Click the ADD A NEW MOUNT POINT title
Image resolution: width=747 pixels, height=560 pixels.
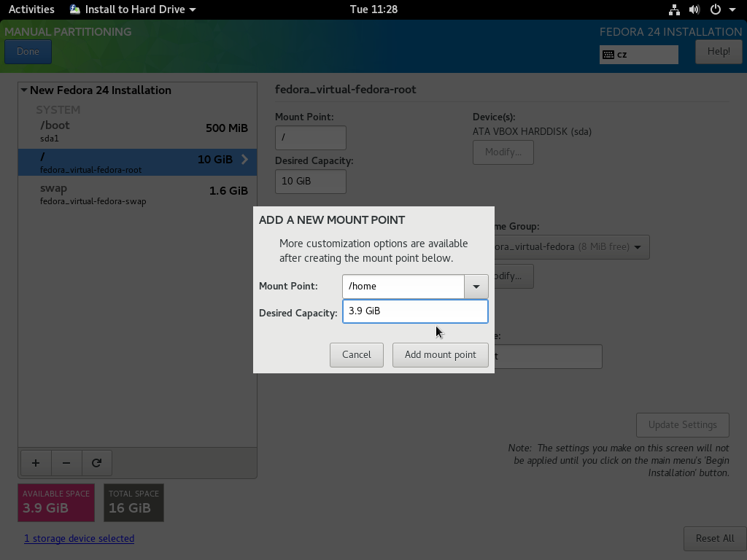332,220
